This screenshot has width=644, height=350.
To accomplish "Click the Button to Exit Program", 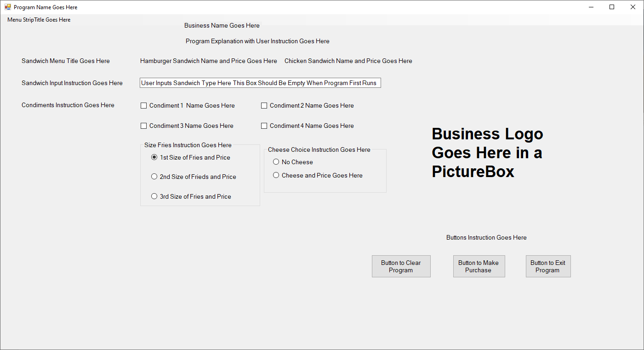I will 548,266.
